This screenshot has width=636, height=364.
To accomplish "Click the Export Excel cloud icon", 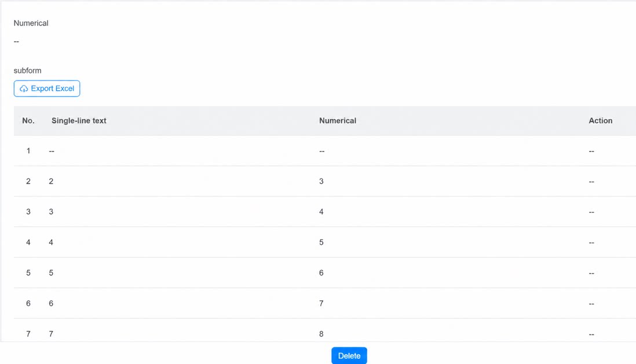I will (x=24, y=89).
